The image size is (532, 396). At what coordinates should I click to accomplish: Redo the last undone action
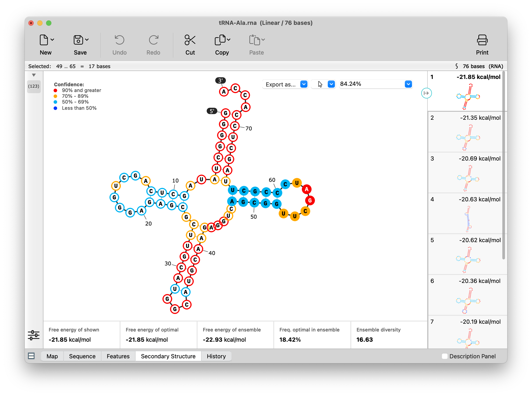153,45
